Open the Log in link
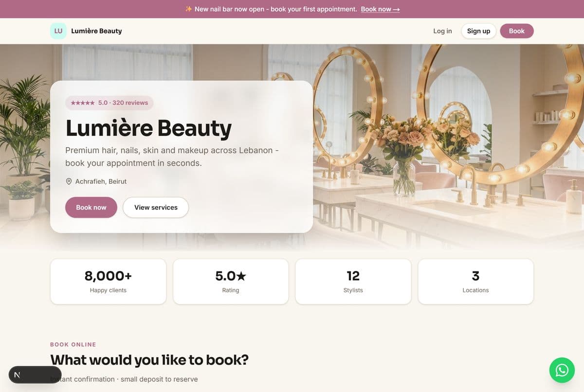The height and width of the screenshot is (392, 584). tap(442, 31)
